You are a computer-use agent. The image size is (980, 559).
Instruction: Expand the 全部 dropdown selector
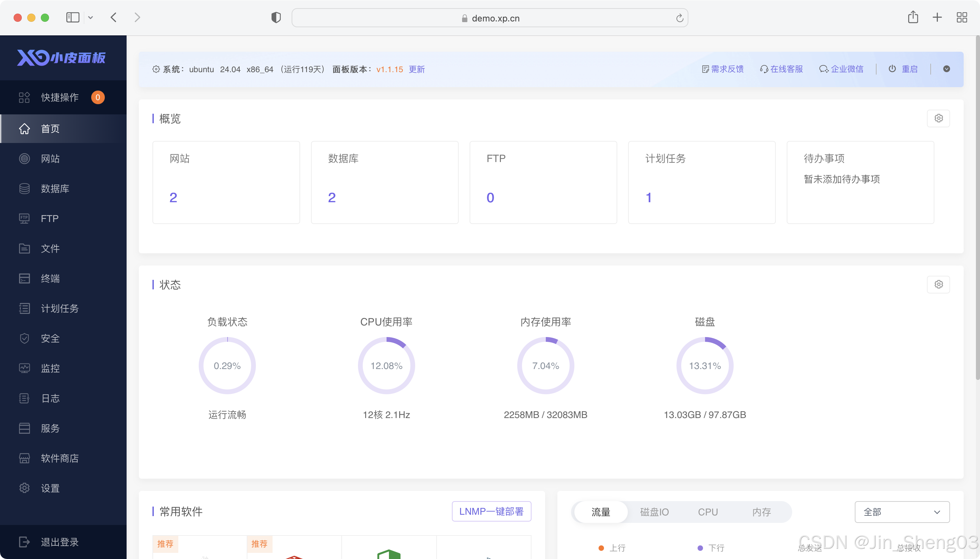point(902,512)
